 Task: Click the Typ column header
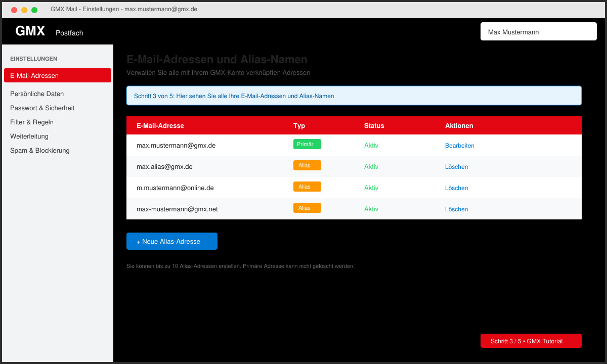(299, 125)
